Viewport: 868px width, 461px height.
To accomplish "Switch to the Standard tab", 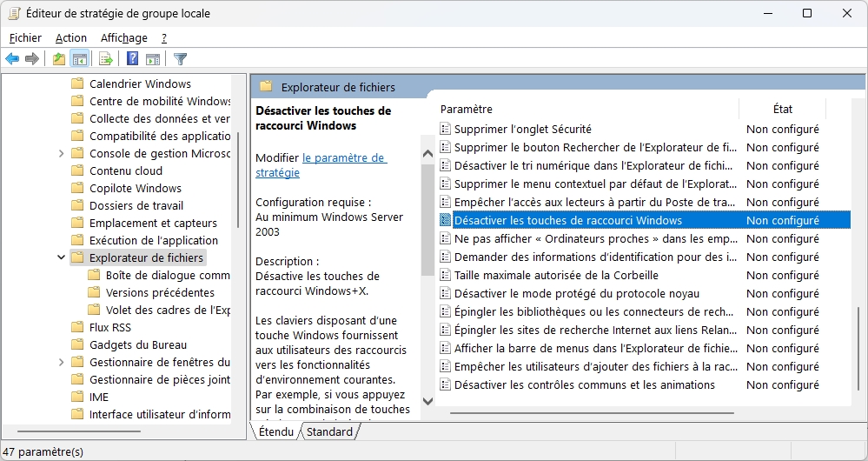I will pyautogui.click(x=329, y=431).
